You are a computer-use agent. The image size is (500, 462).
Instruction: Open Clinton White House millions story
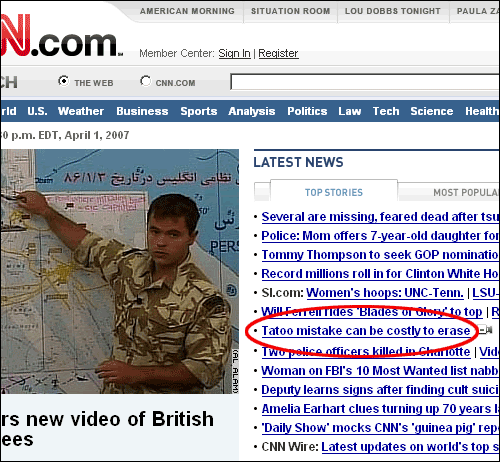[380, 274]
